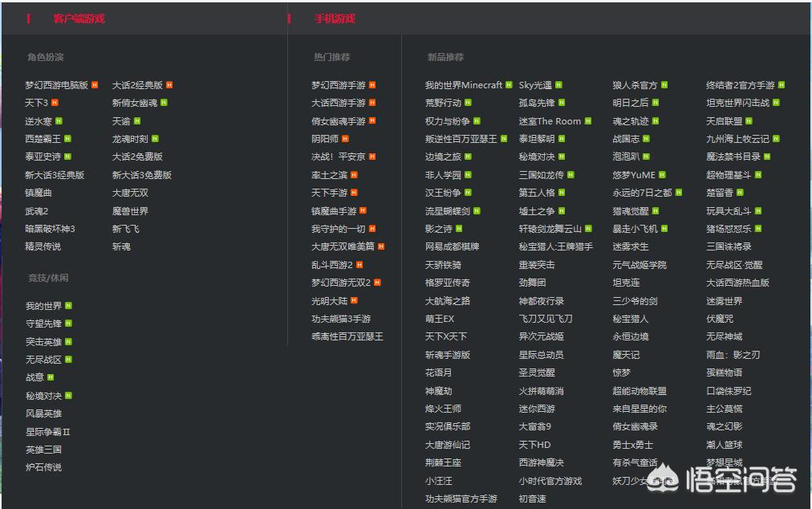812x509 pixels.
Task: Click the new badge next to 龙魂时刻
Action: coord(155,139)
